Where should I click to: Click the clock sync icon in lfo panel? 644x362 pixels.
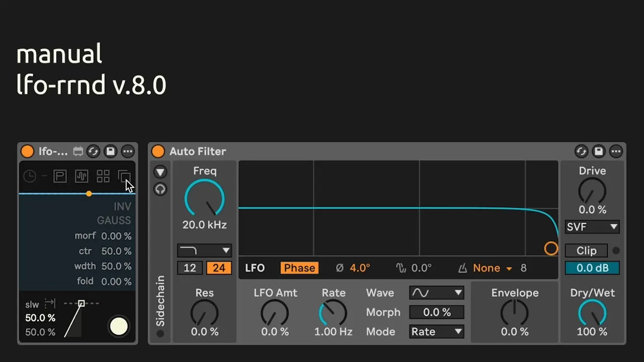[x=30, y=176]
